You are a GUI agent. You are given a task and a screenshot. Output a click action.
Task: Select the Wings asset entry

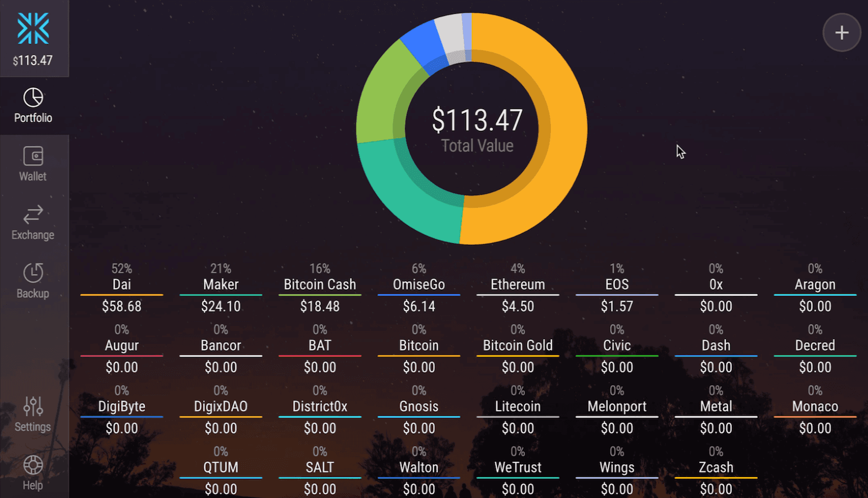click(617, 471)
